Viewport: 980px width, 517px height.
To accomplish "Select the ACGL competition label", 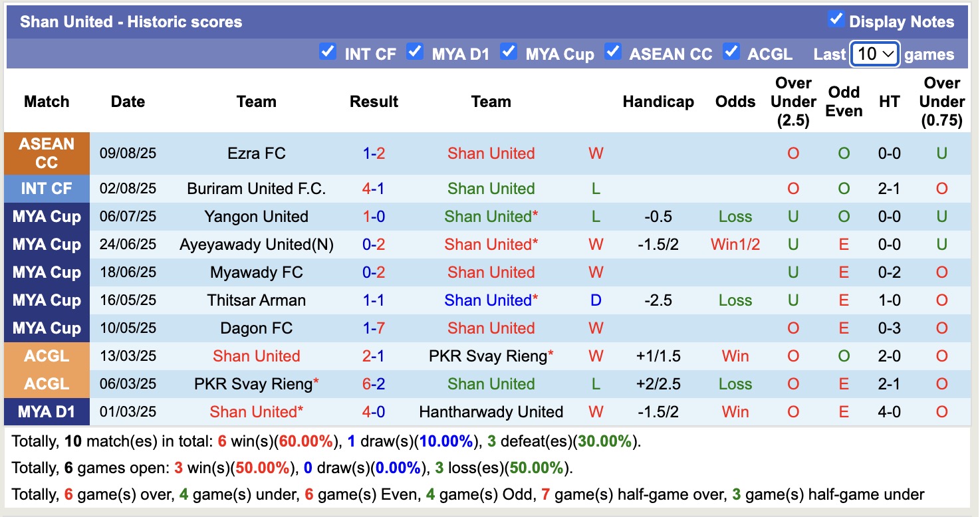I will [x=47, y=356].
